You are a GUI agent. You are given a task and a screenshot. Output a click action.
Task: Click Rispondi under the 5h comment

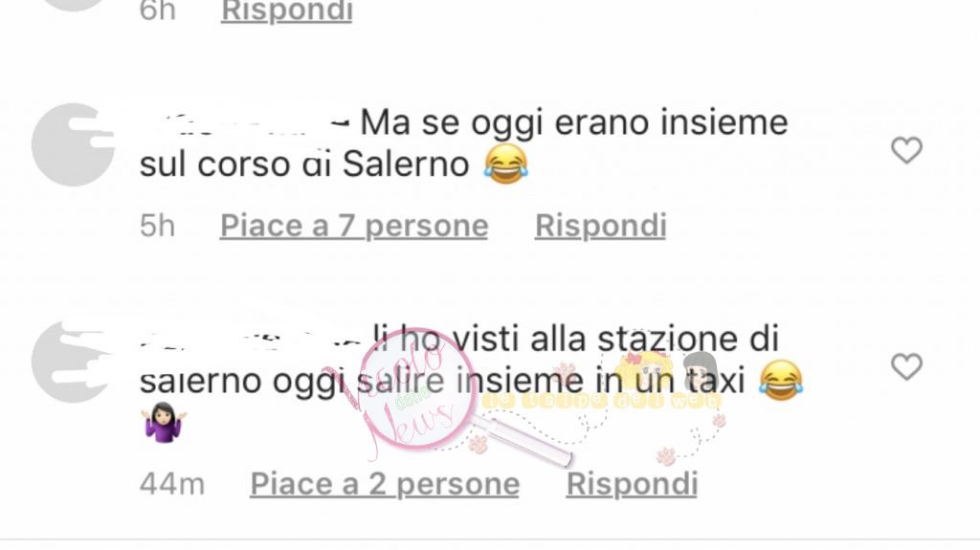pyautogui.click(x=601, y=226)
